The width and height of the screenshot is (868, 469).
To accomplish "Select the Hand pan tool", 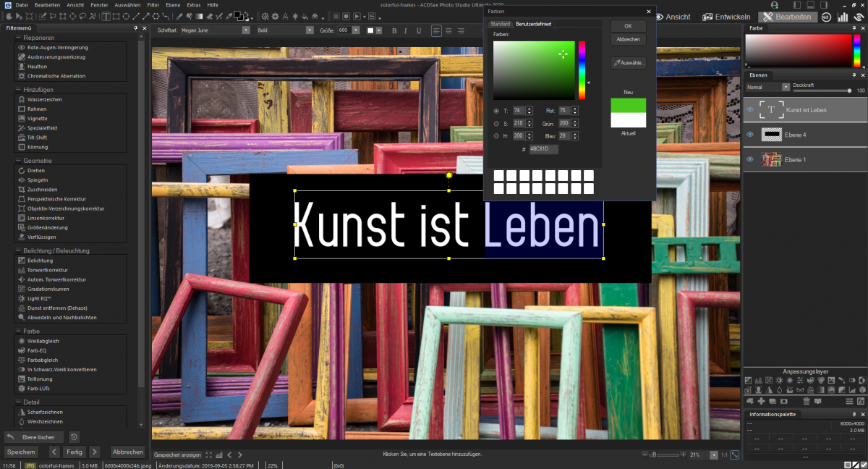I will pos(7,16).
